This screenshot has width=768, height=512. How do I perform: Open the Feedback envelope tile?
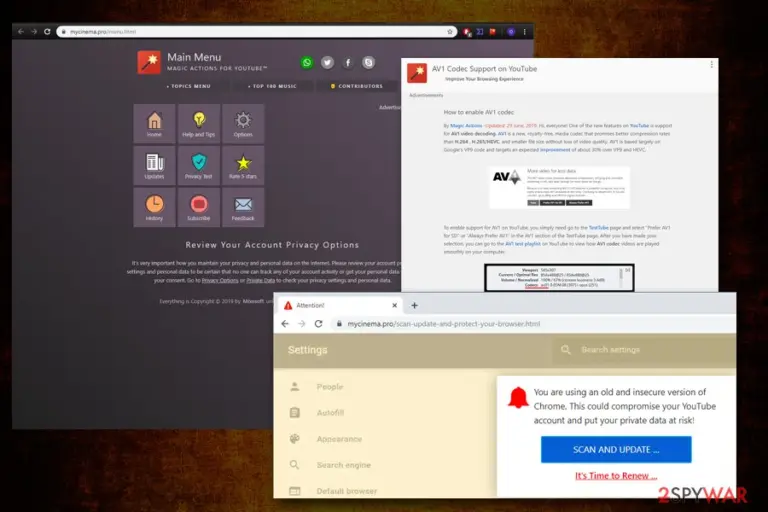(x=243, y=207)
